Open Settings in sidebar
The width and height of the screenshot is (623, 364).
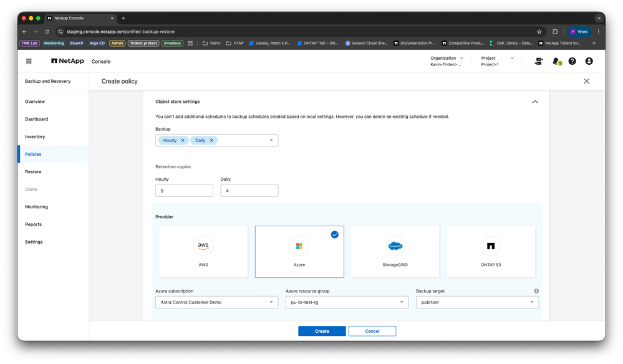pos(34,242)
